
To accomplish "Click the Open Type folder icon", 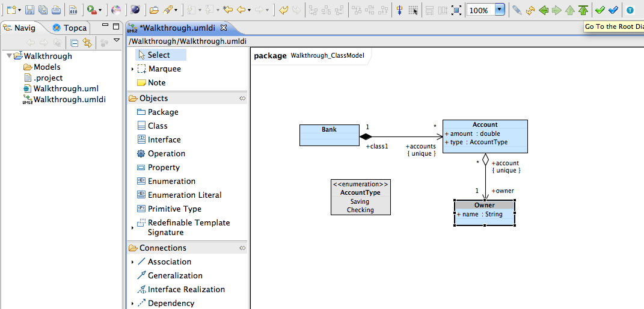I will tap(154, 10).
